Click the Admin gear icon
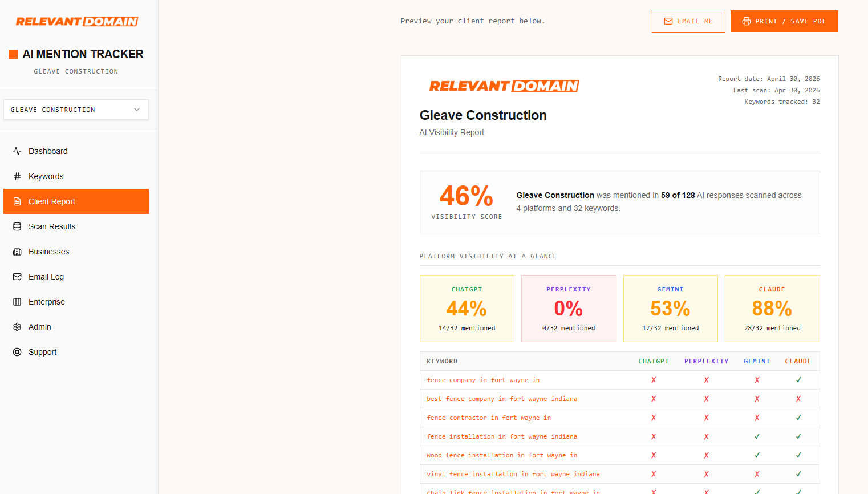The image size is (868, 494). click(x=17, y=327)
